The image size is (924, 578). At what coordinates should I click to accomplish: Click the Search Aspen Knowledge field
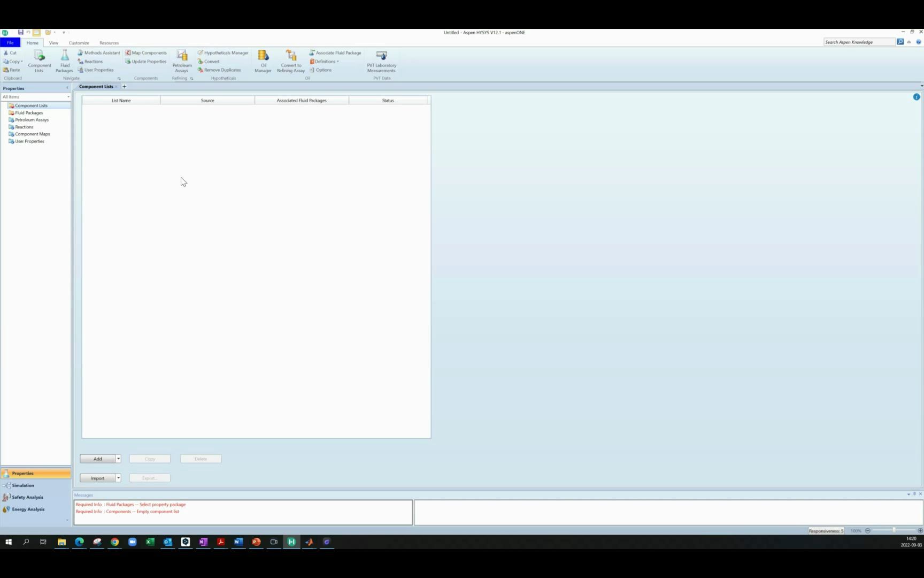tap(858, 42)
